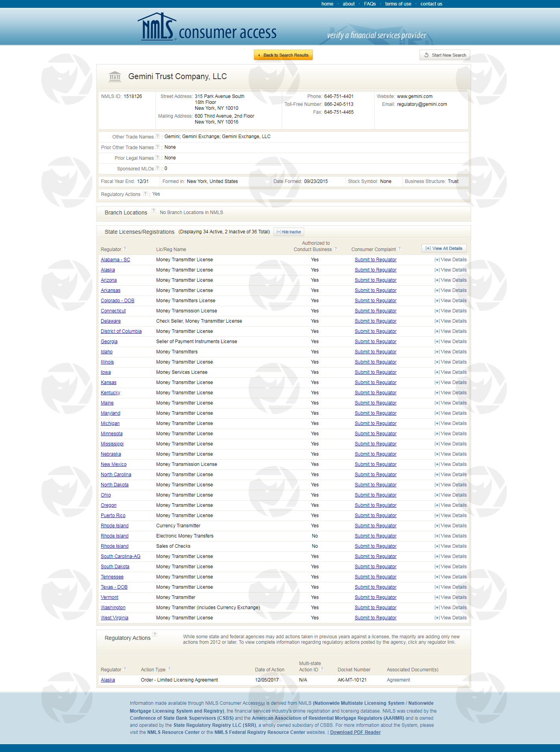Open the FAQs menu item
Screen dimensions: 560x752
click(x=370, y=4)
